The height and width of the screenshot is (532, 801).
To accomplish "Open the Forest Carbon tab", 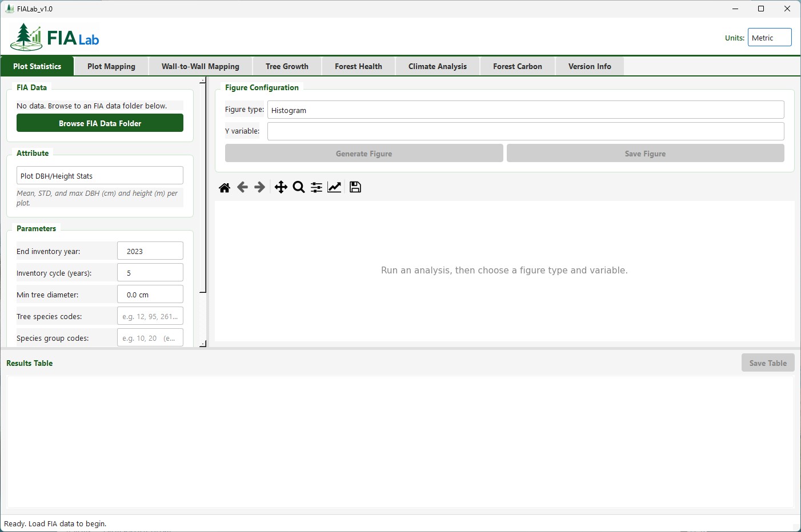I will coord(518,66).
